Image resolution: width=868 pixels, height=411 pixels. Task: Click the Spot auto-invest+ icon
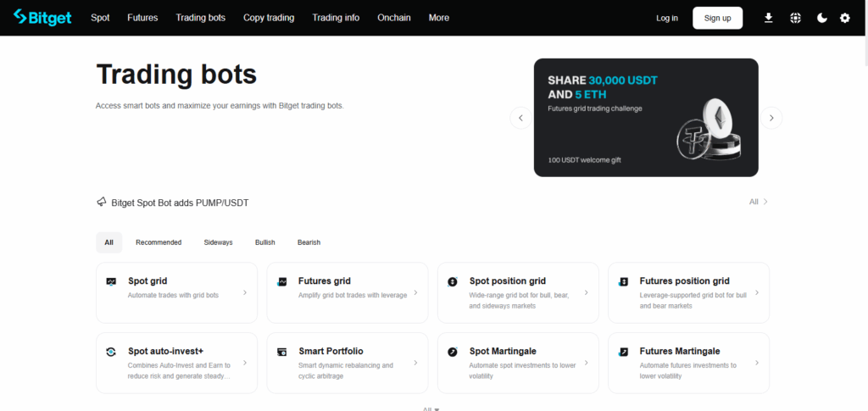111,352
